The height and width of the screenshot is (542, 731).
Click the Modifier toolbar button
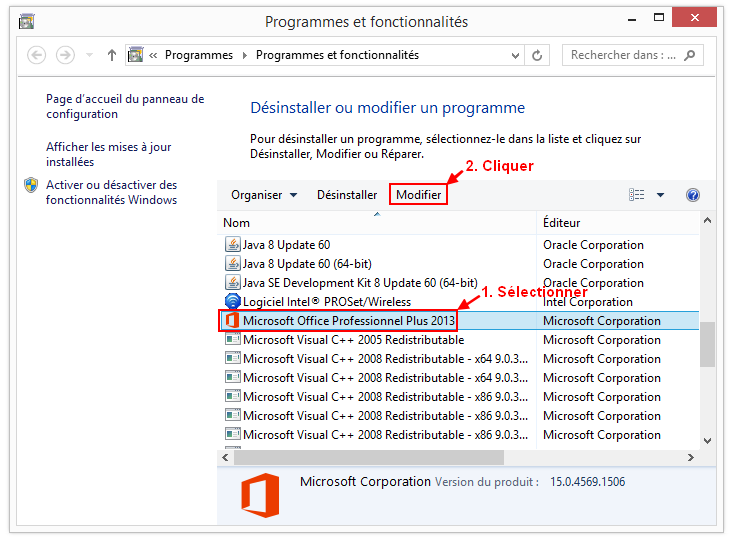418,195
